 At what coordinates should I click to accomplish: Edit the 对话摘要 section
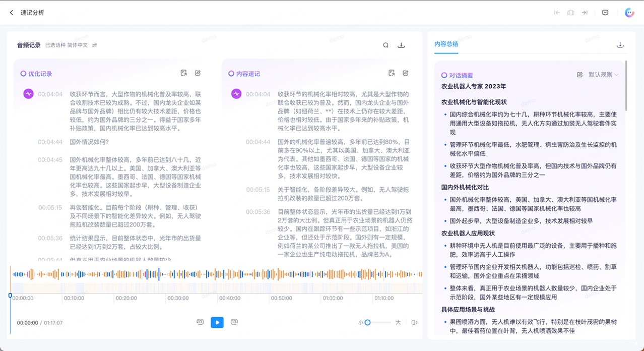point(579,75)
